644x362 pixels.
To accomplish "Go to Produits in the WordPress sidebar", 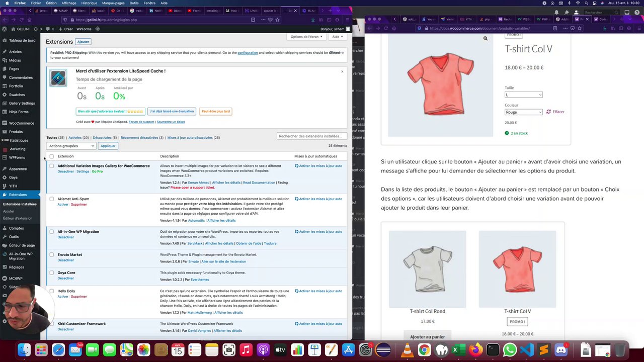I will [16, 132].
